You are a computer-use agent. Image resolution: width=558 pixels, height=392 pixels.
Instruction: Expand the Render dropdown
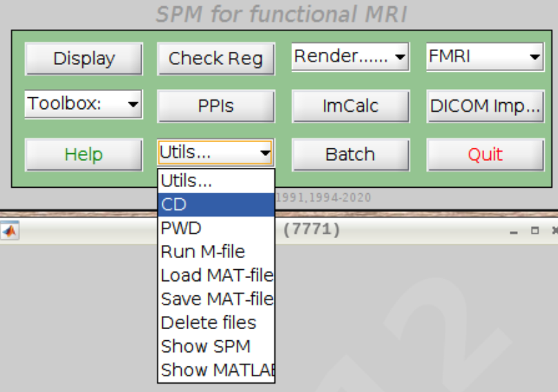tap(350, 57)
